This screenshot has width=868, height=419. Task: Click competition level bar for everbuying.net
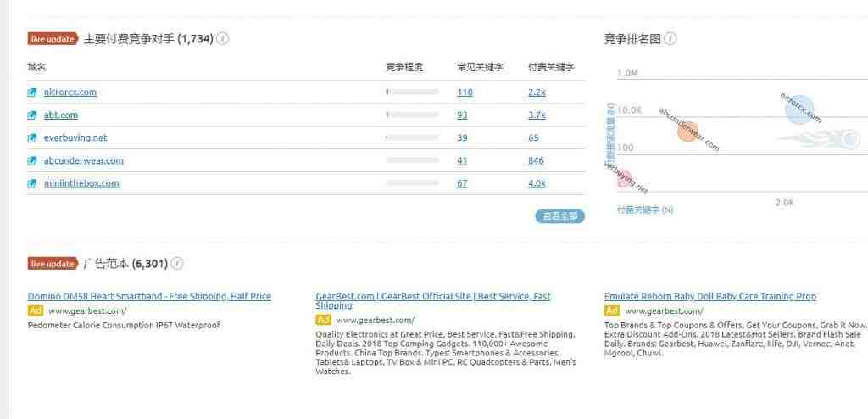412,137
